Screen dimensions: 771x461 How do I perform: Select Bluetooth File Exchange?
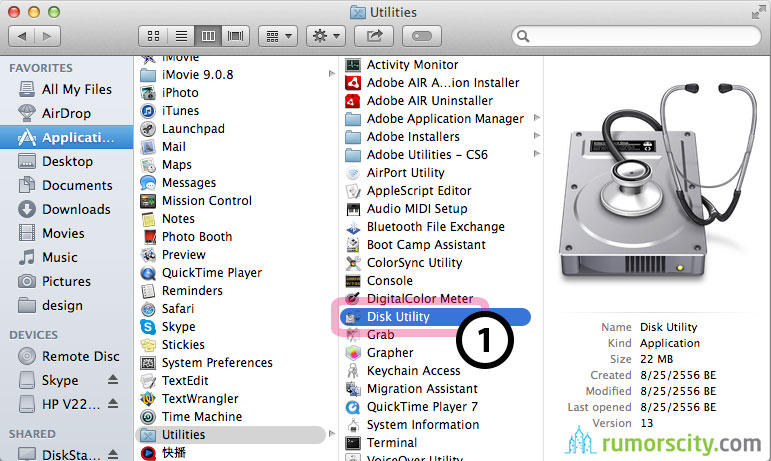tap(435, 227)
